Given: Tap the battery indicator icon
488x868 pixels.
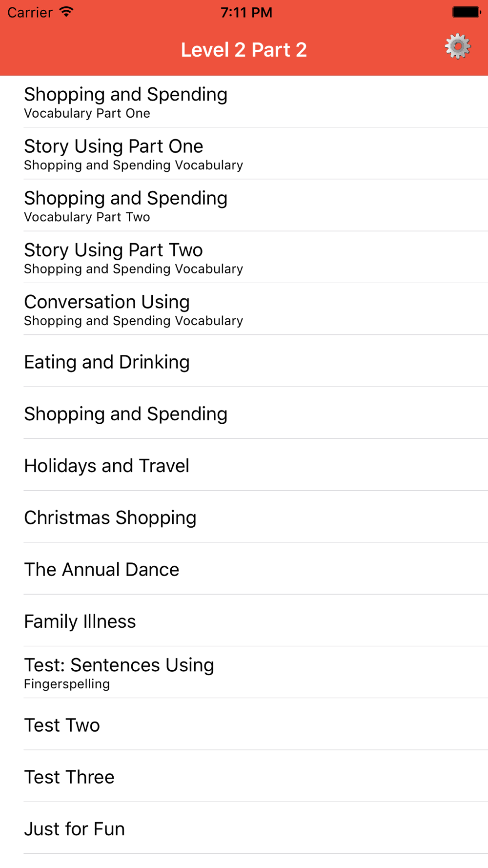Looking at the screenshot, I should pos(466,12).
